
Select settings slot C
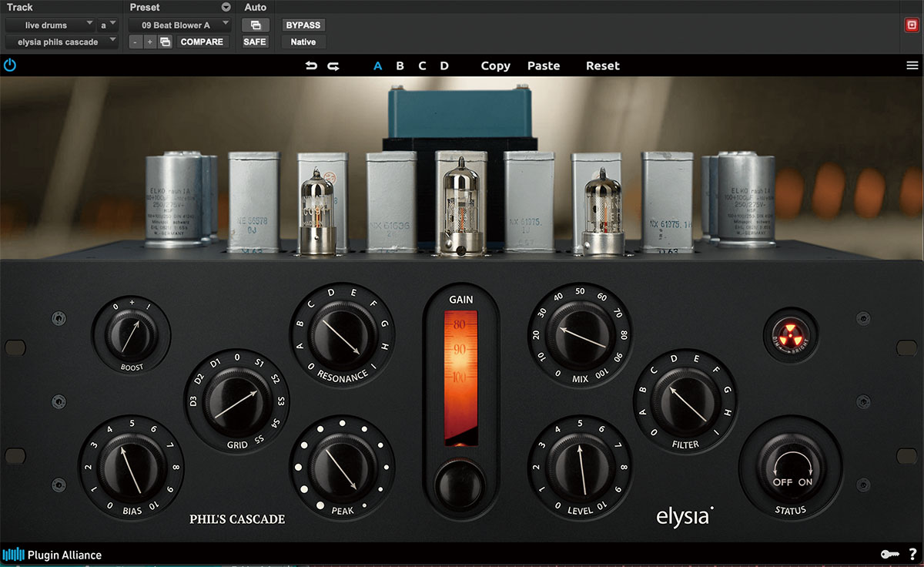(422, 65)
